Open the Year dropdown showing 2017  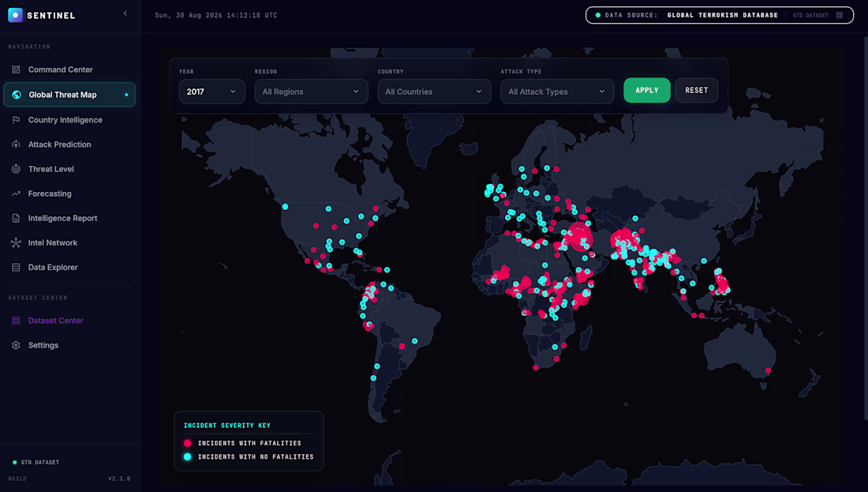coord(212,92)
